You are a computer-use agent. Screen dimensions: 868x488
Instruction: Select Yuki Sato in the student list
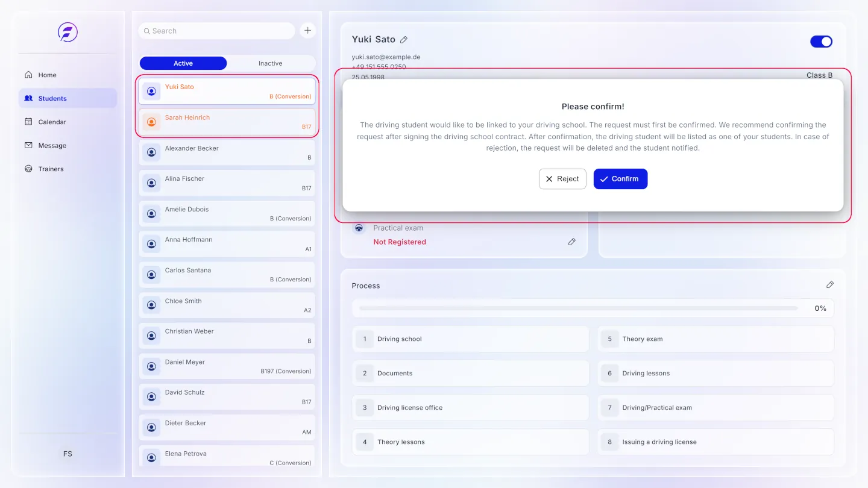227,91
